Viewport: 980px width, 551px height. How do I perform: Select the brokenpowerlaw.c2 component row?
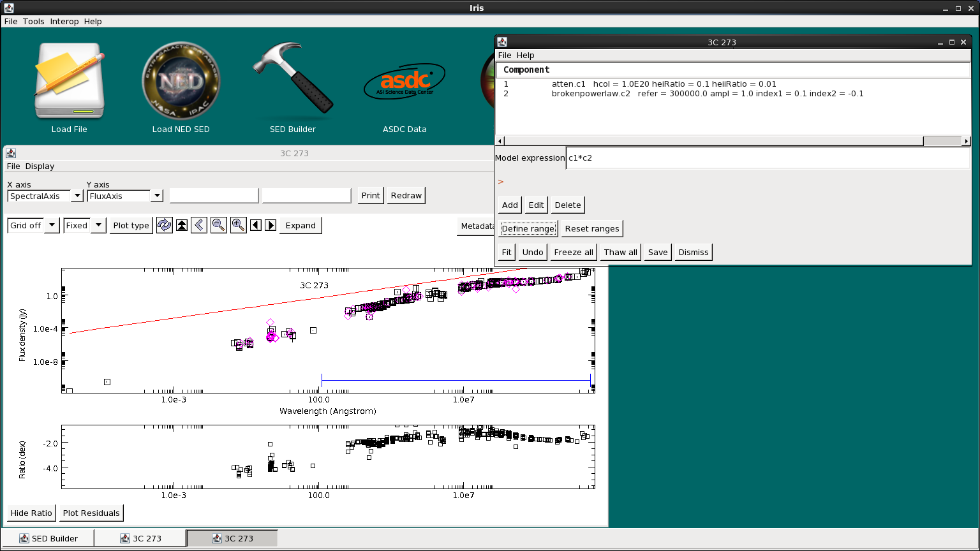(x=733, y=93)
